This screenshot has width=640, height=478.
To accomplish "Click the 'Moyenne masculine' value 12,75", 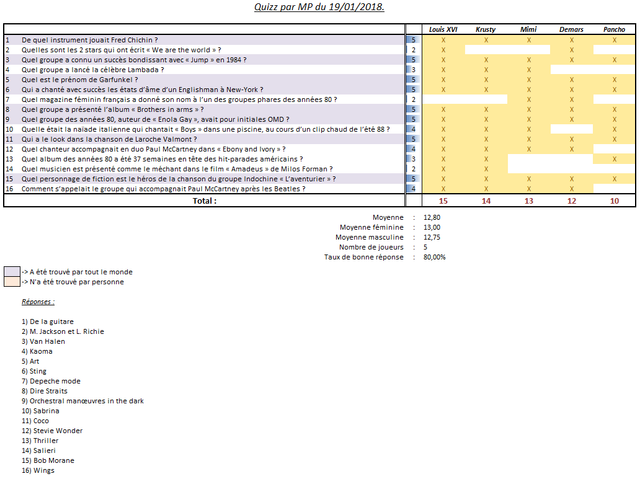I will click(x=432, y=237).
